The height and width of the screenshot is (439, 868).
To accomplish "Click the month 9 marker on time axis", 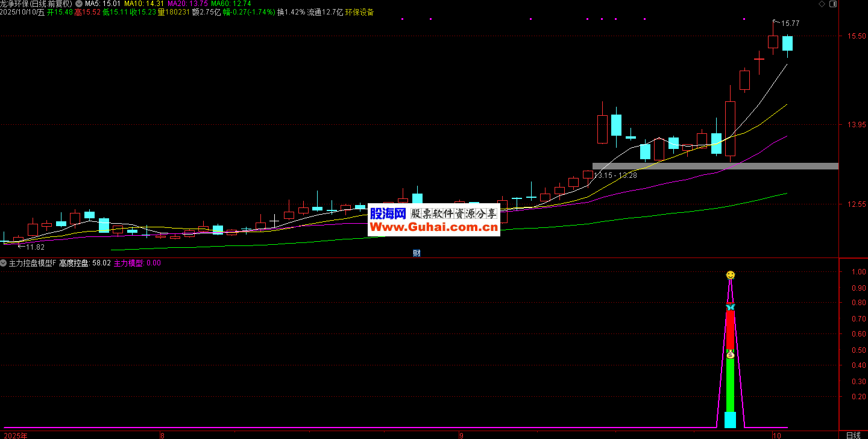I will coord(461,435).
